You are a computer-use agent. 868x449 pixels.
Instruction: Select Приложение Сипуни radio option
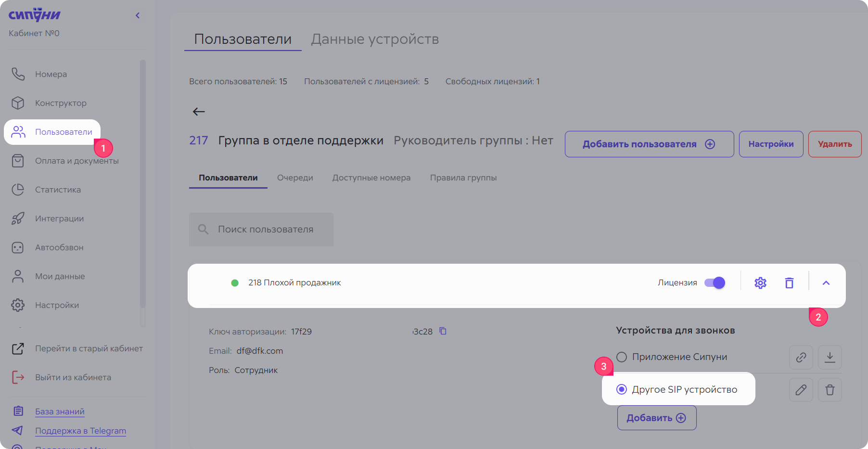coord(622,357)
